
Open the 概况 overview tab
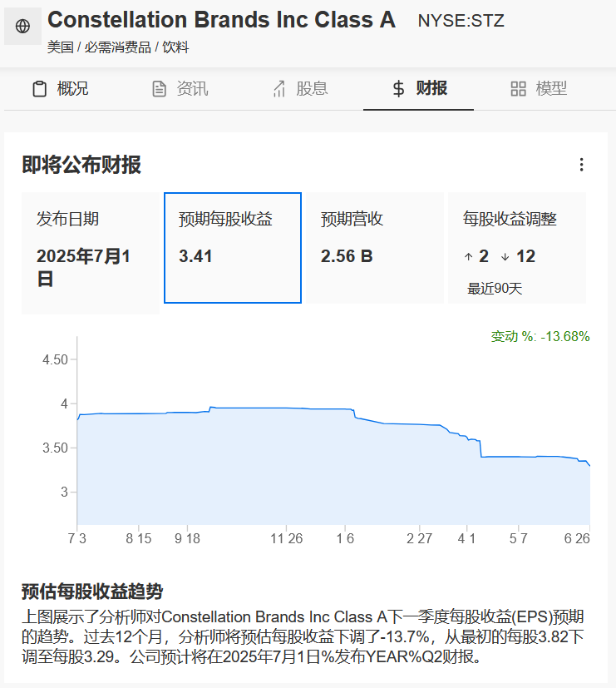coord(61,89)
